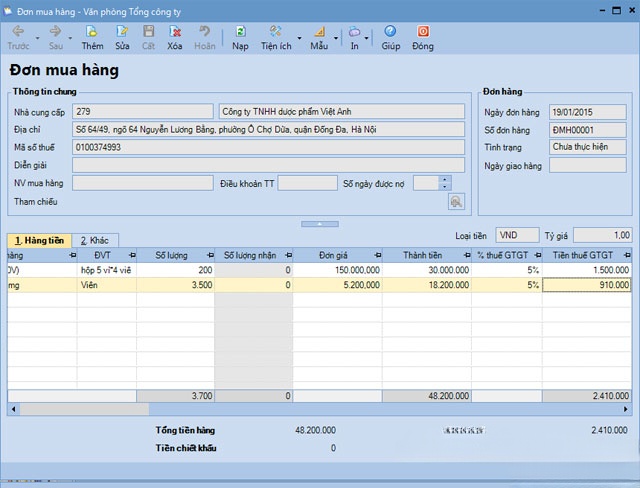The height and width of the screenshot is (488, 640).
Task: Select amount cell 18.200.000
Action: [x=427, y=285]
